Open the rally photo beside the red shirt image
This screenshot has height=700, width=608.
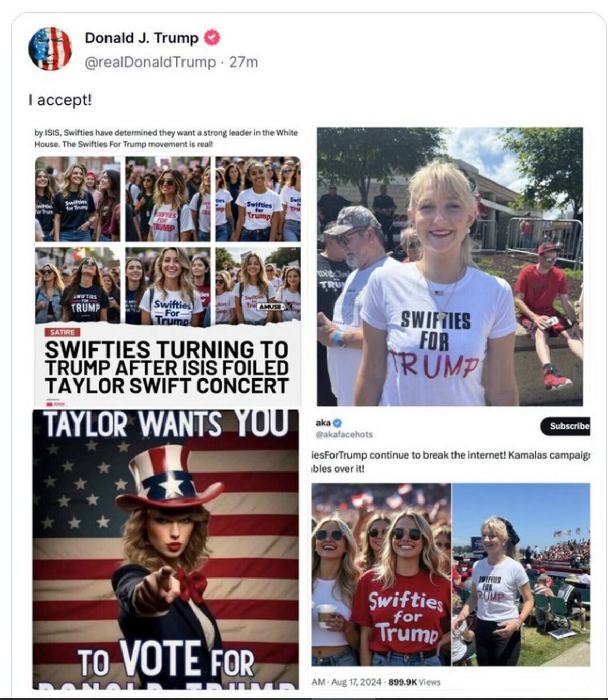pos(521,575)
